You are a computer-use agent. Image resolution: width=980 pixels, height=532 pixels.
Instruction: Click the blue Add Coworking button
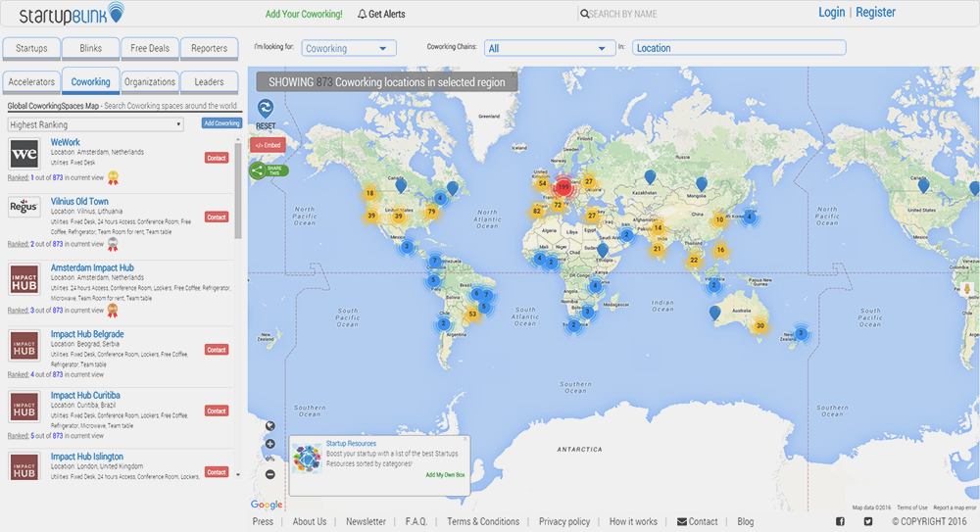[x=221, y=123]
